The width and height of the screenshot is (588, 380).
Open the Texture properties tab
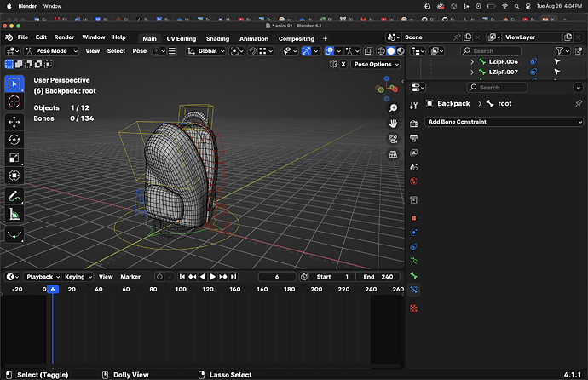(413, 308)
